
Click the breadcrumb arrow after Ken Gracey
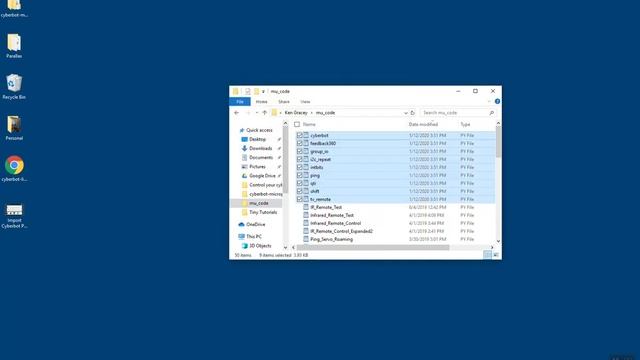(x=312, y=113)
